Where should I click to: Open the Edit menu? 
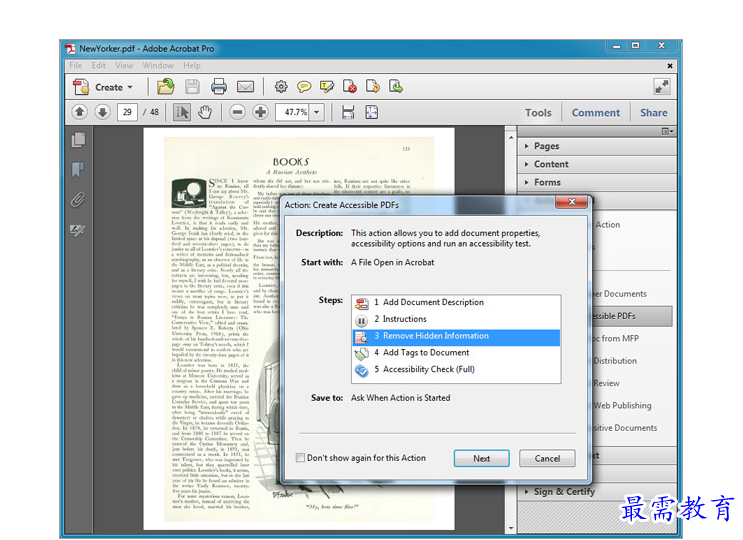99,65
